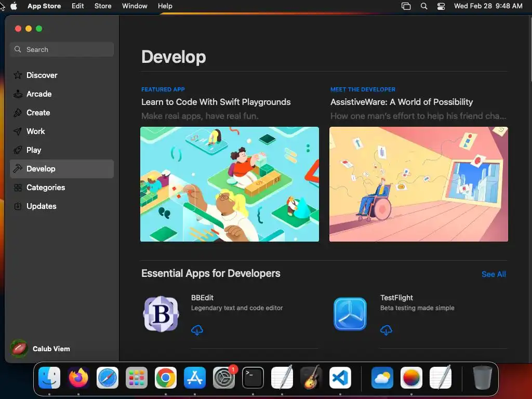532x399 pixels.
Task: Click the Develop hammer icon
Action: tap(18, 169)
